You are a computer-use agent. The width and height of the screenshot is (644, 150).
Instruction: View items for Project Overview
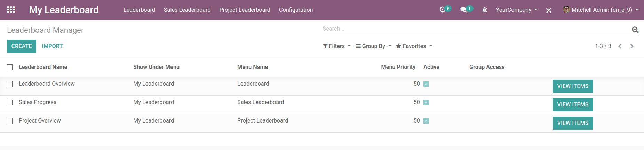(x=573, y=123)
